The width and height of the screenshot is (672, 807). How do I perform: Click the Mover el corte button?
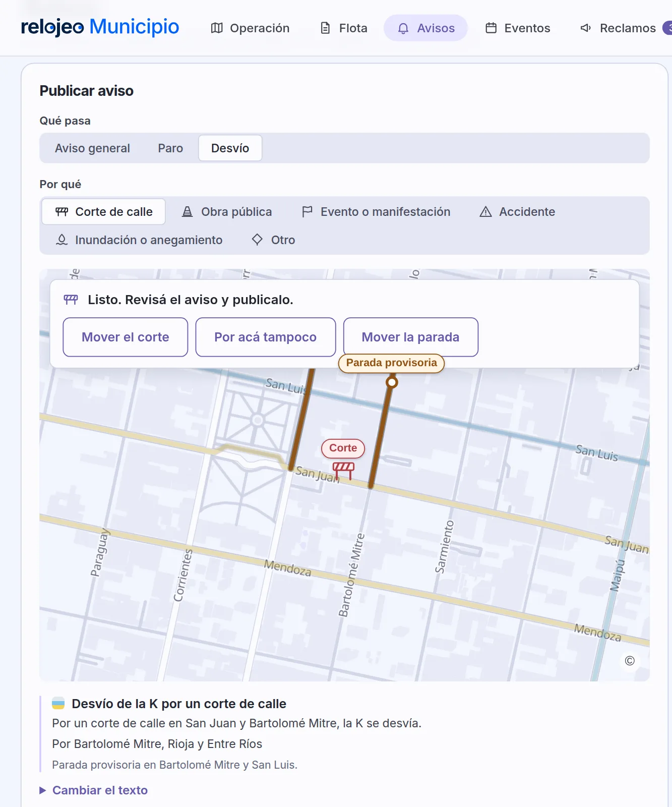[x=126, y=337]
